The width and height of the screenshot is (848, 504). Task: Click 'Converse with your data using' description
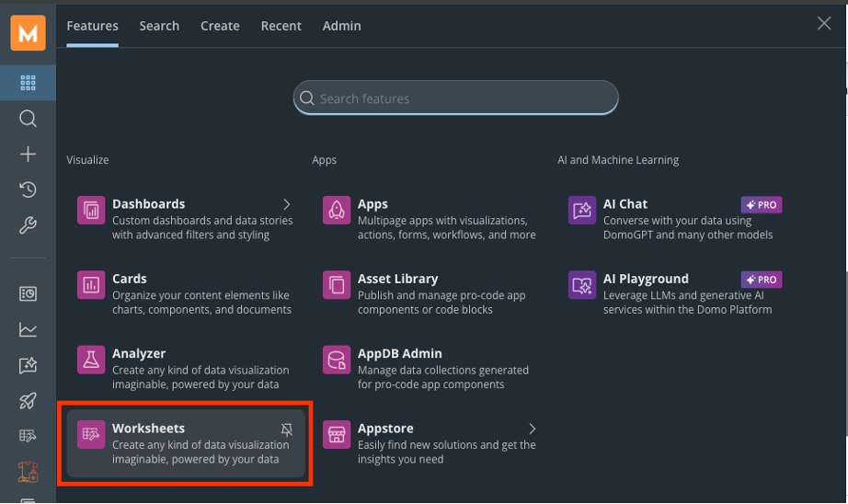click(677, 221)
